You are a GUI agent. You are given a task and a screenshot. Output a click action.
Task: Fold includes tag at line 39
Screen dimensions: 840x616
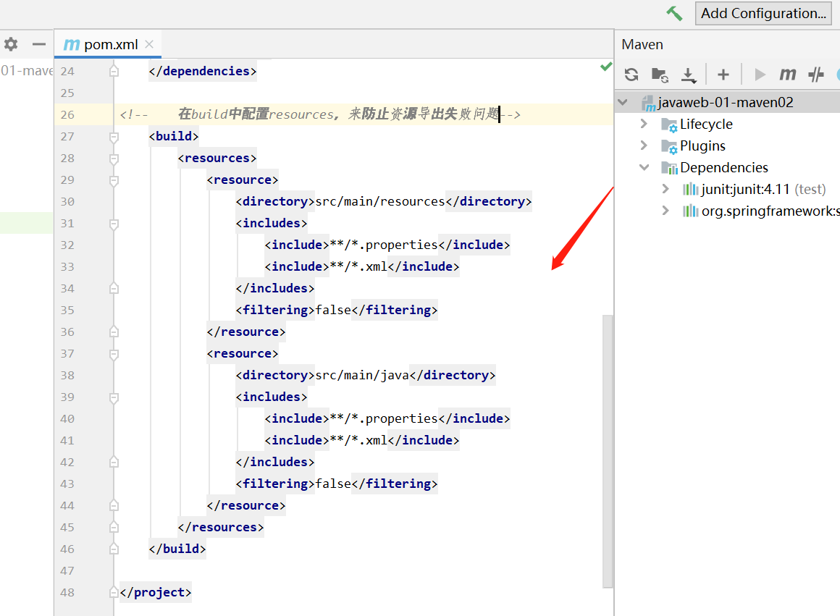pos(114,397)
